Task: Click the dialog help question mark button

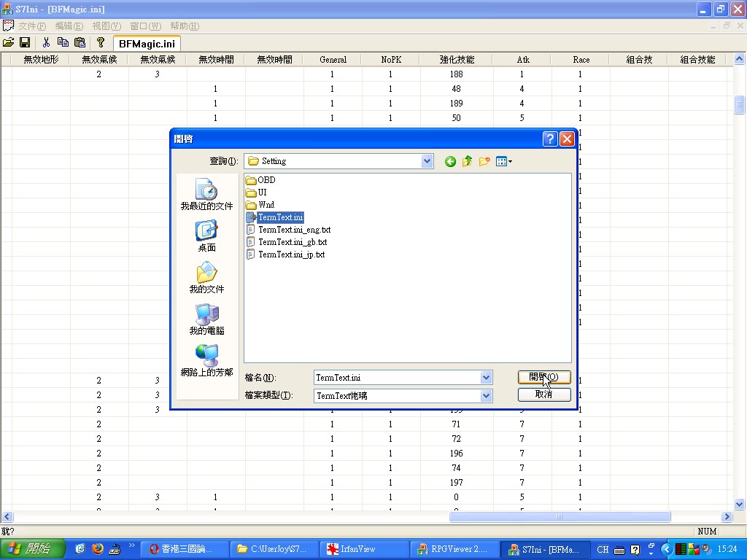Action: [x=550, y=139]
